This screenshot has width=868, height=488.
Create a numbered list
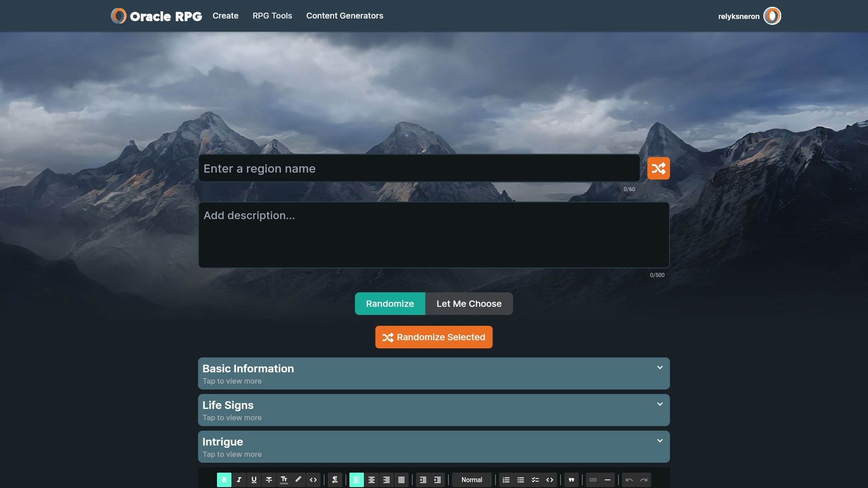click(506, 480)
